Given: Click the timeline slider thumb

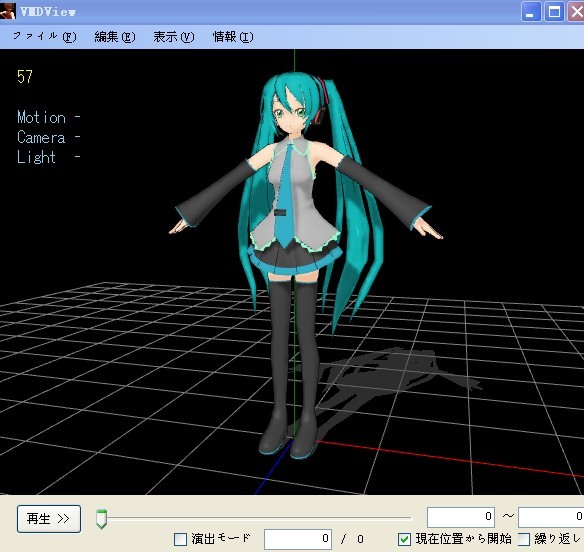Looking at the screenshot, I should [x=101, y=519].
